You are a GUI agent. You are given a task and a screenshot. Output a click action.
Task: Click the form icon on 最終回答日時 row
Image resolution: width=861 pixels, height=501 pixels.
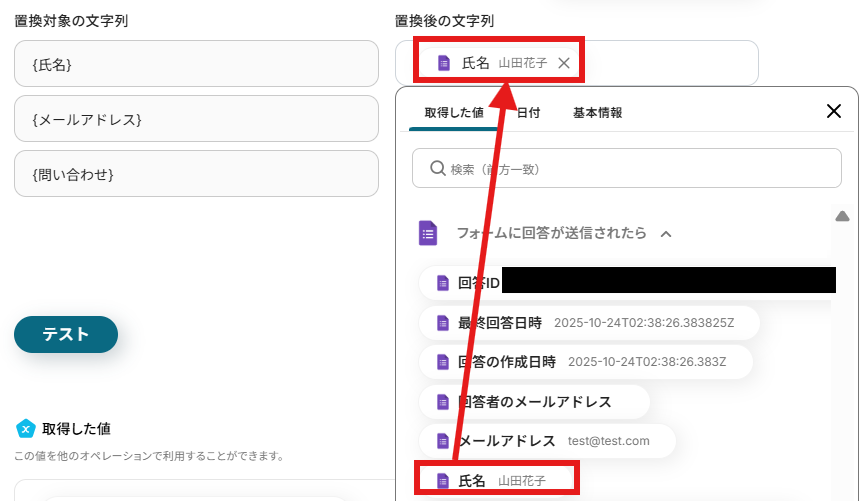click(443, 323)
